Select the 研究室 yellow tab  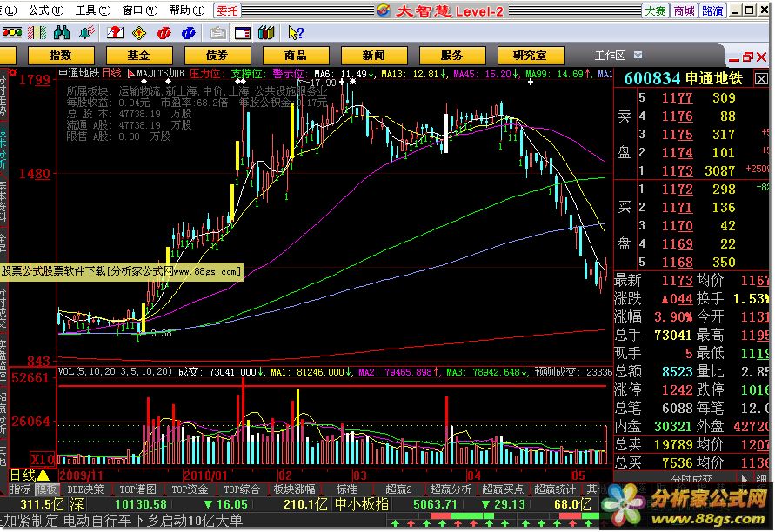tap(531, 56)
